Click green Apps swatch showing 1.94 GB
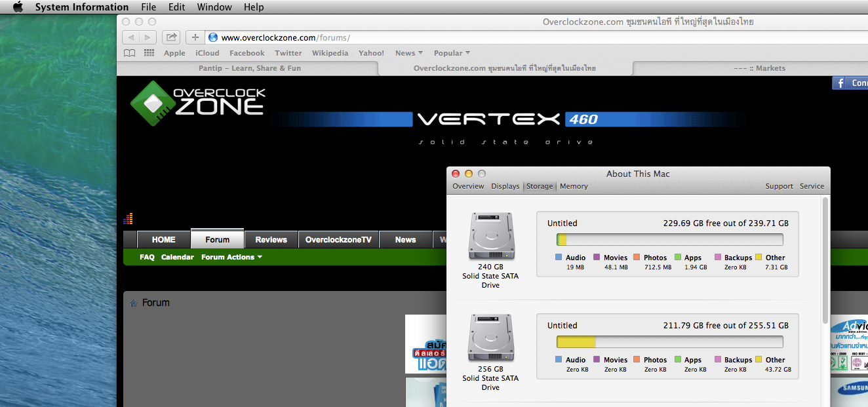The image size is (868, 407). tap(678, 258)
